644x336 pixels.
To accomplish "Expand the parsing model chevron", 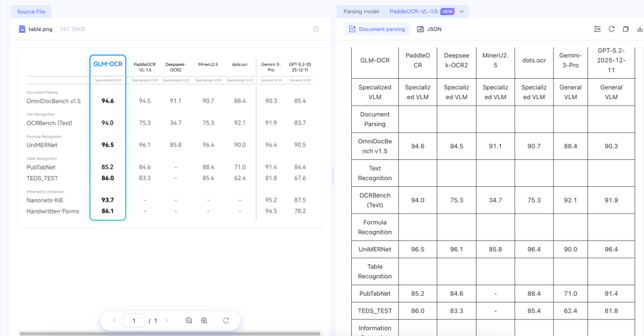I will coord(462,11).
